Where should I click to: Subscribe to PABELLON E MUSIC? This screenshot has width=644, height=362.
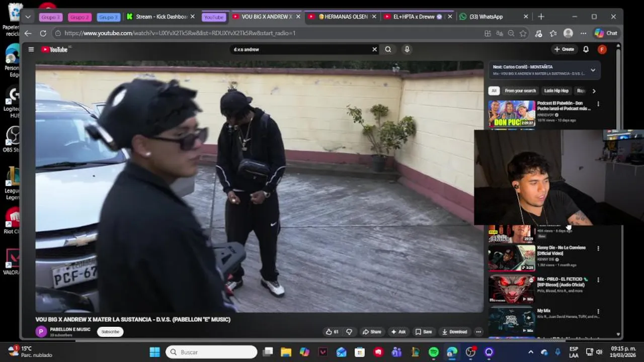tap(110, 332)
